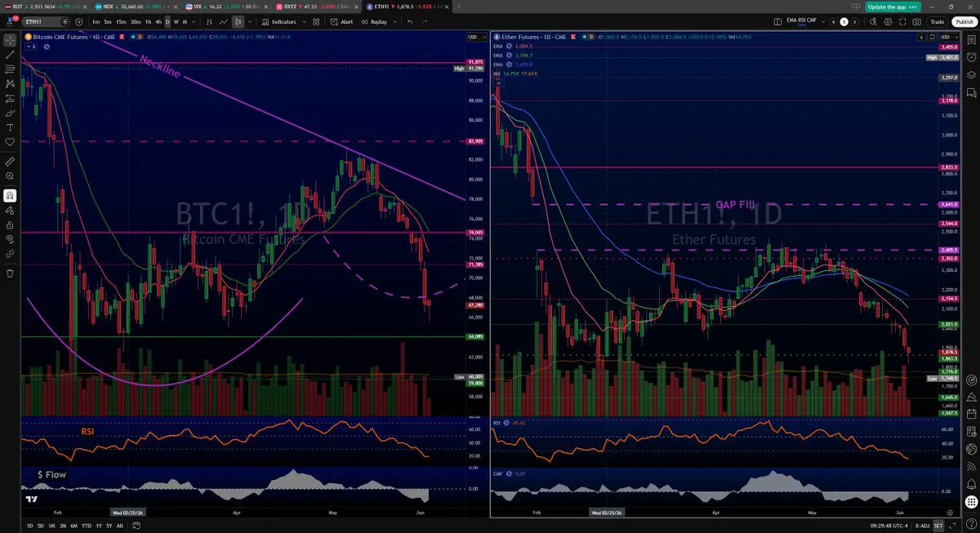980x533 pixels.
Task: Select the crosshair cursor tool
Action: click(x=10, y=39)
